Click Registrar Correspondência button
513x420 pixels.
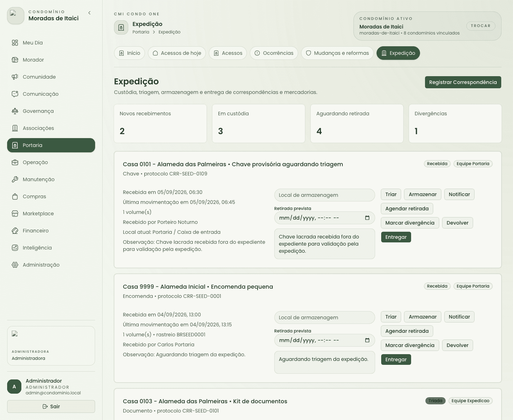[x=463, y=82]
